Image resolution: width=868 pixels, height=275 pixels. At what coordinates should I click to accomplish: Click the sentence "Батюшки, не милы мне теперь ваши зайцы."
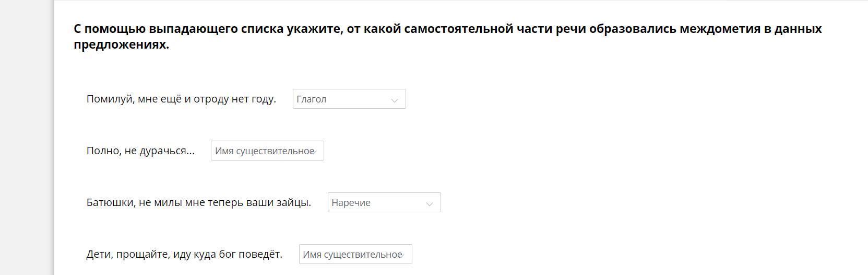tap(198, 203)
